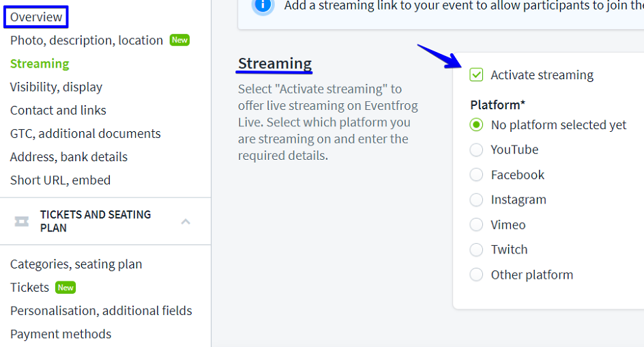Open the Overview menu item
This screenshot has height=347, width=644.
click(x=36, y=17)
